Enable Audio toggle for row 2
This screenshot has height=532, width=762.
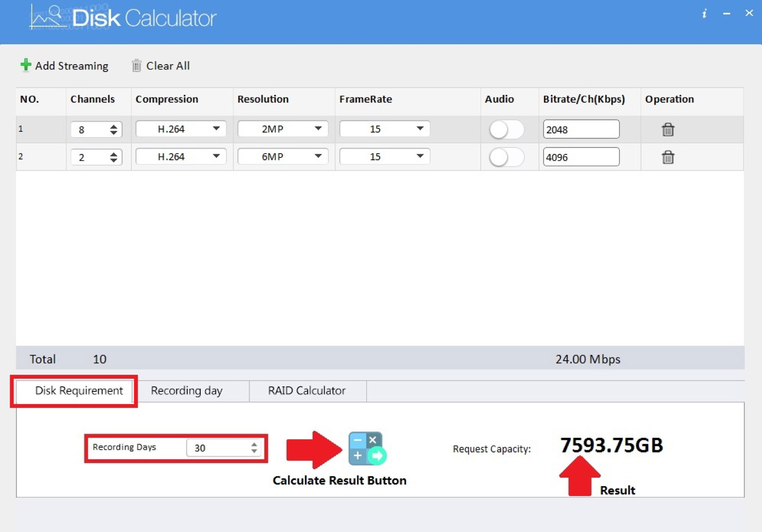click(x=506, y=157)
